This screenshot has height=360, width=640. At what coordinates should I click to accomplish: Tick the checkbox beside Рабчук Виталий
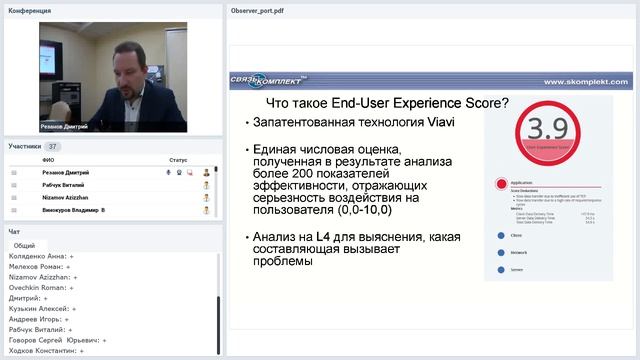14,185
